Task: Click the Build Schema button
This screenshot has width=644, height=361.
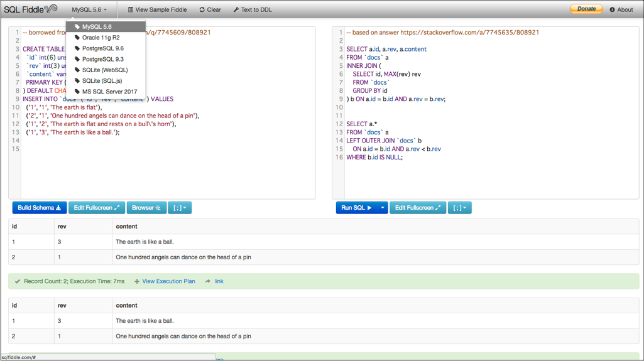Action: pyautogui.click(x=40, y=208)
